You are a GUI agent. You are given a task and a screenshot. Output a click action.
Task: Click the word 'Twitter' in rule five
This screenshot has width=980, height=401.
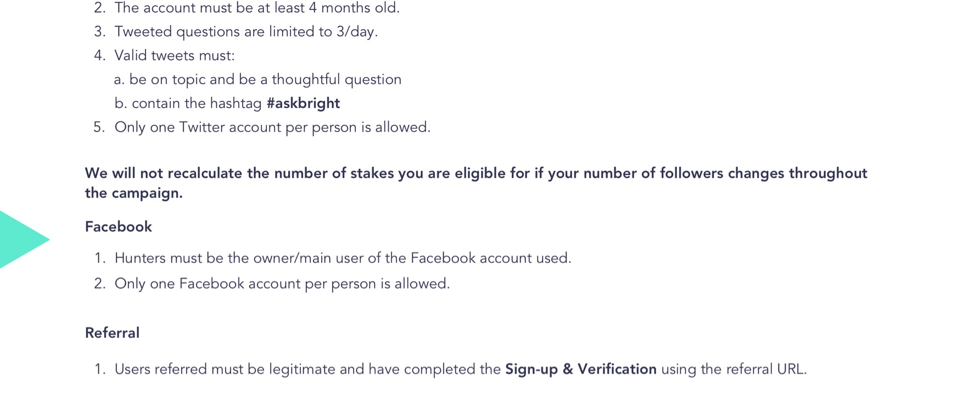[x=202, y=127]
